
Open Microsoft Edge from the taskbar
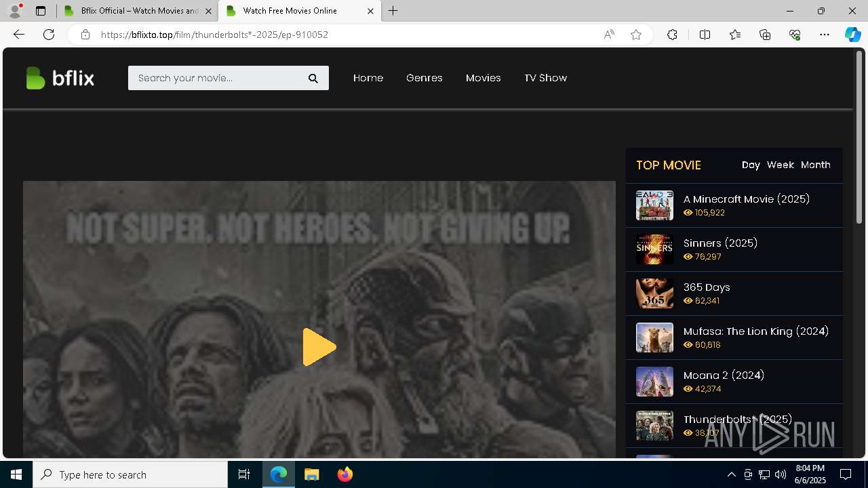[x=279, y=474]
